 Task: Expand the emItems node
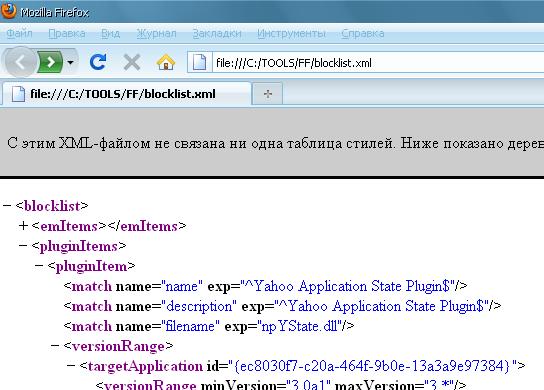point(23,226)
